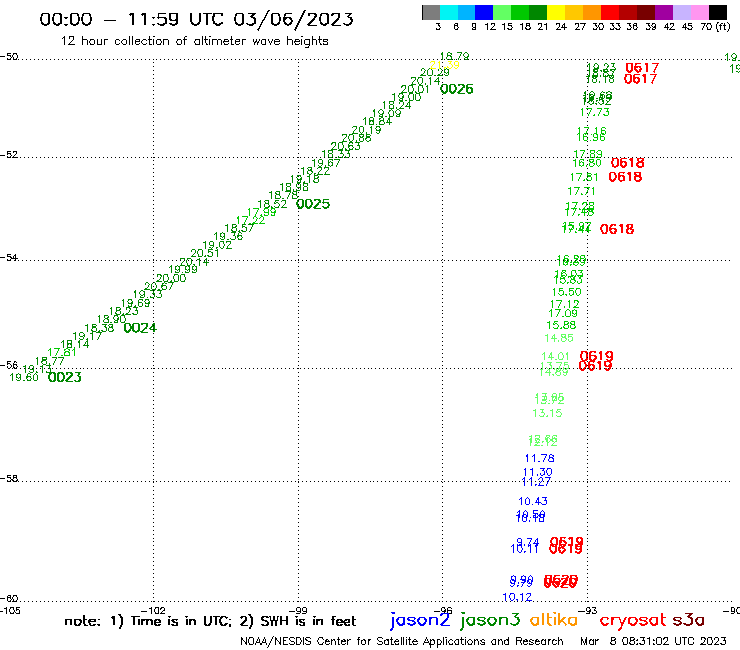Image resolution: width=740 pixels, height=650 pixels.
Task: Click the wave height value 20.67
Action: [x=159, y=287]
